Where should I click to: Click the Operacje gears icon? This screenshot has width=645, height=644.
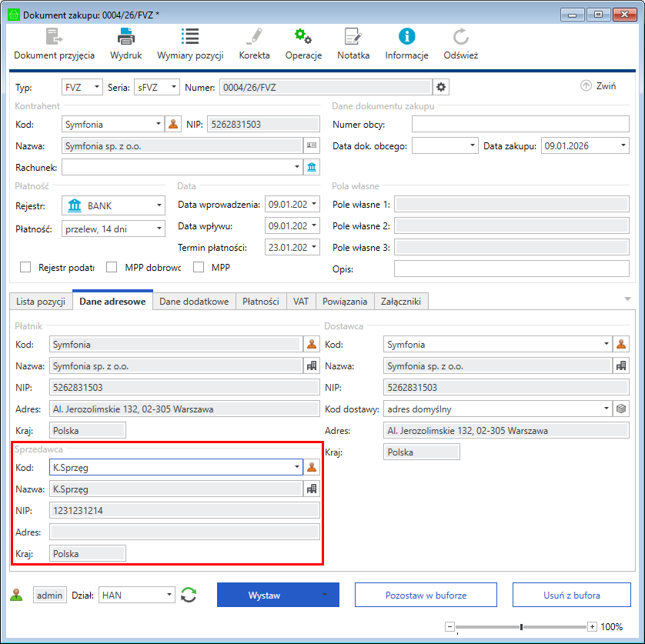(x=302, y=36)
